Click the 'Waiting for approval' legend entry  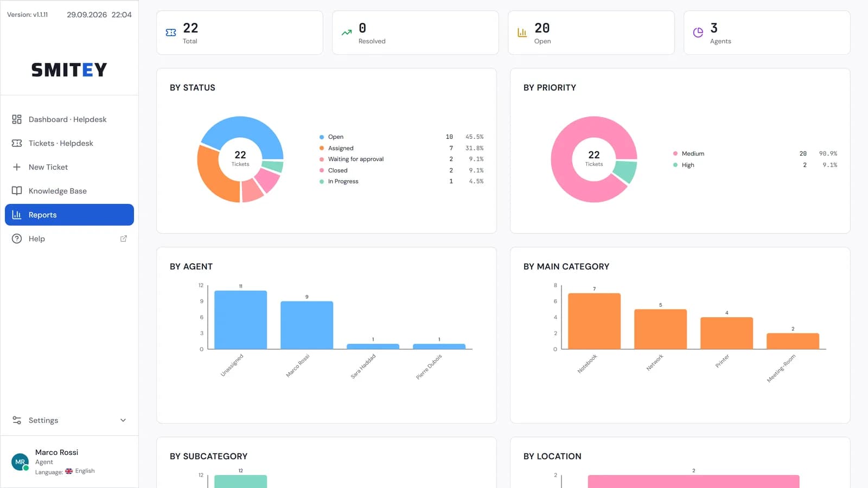pos(356,159)
